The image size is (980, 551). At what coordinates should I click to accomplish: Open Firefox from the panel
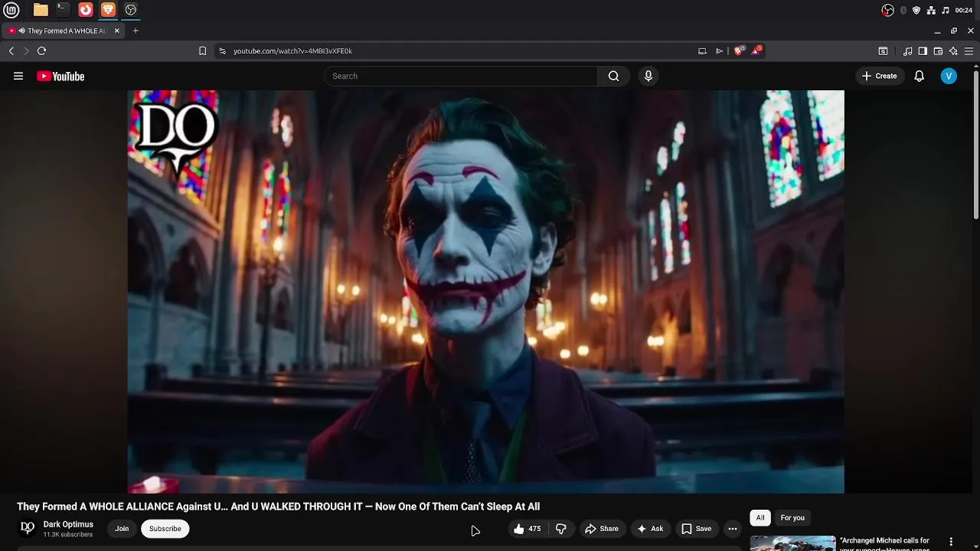86,10
